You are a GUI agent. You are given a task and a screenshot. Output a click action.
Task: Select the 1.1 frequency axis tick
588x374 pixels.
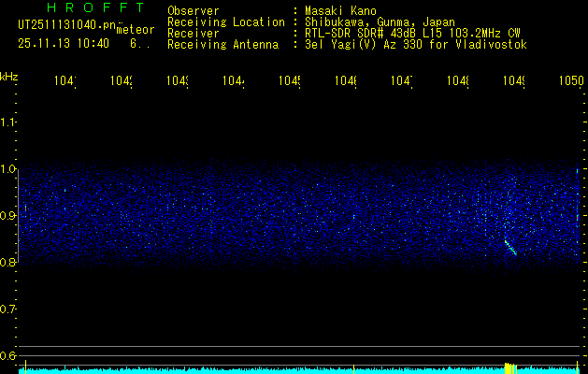click(8, 122)
